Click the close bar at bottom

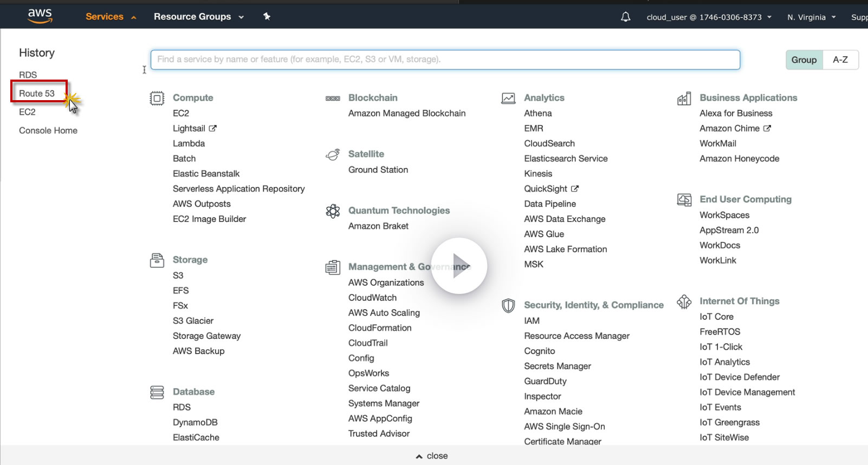[432, 456]
